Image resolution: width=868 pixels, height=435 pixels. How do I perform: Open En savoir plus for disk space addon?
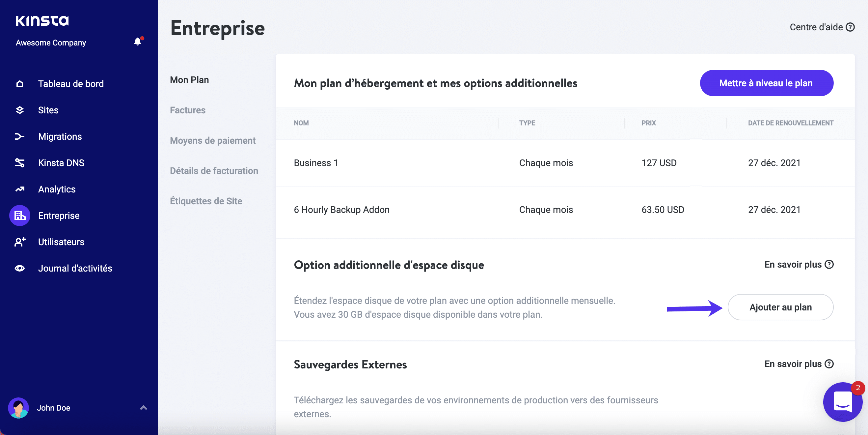(799, 265)
